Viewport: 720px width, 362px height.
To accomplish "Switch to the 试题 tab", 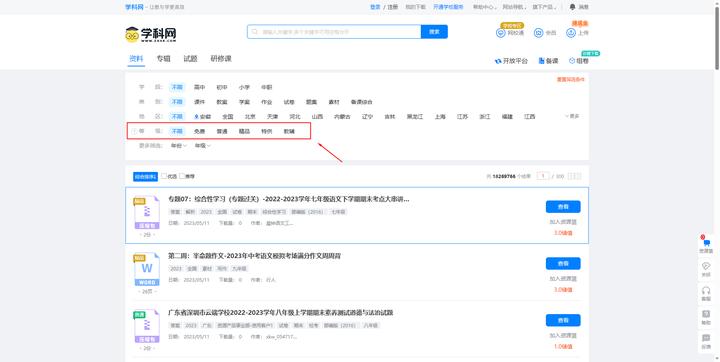I will 191,59.
